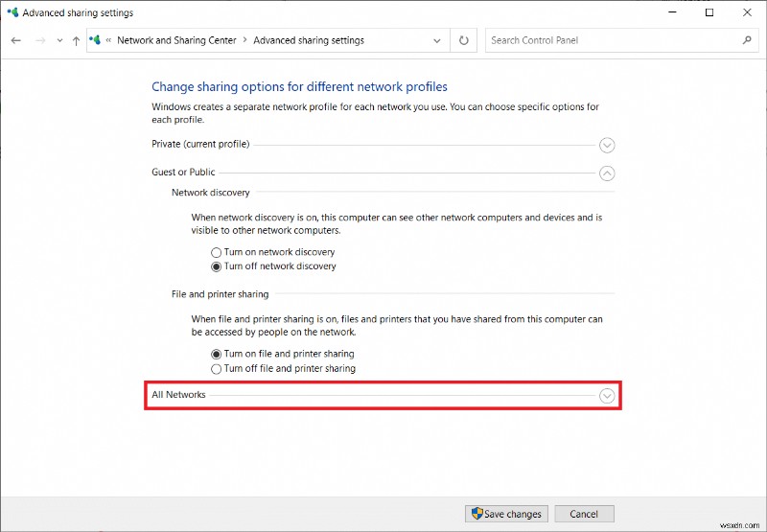Open the recent locations dropdown arrow
767x532 pixels.
pos(59,40)
